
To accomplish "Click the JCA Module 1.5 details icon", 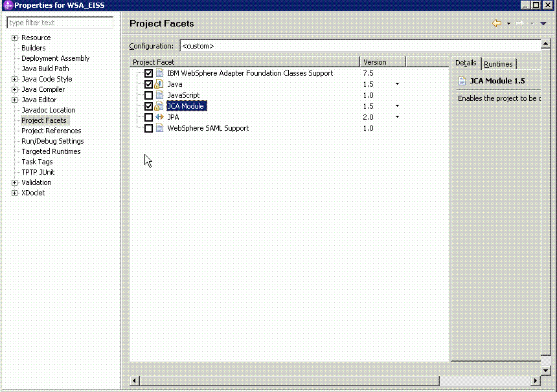I will coord(462,81).
